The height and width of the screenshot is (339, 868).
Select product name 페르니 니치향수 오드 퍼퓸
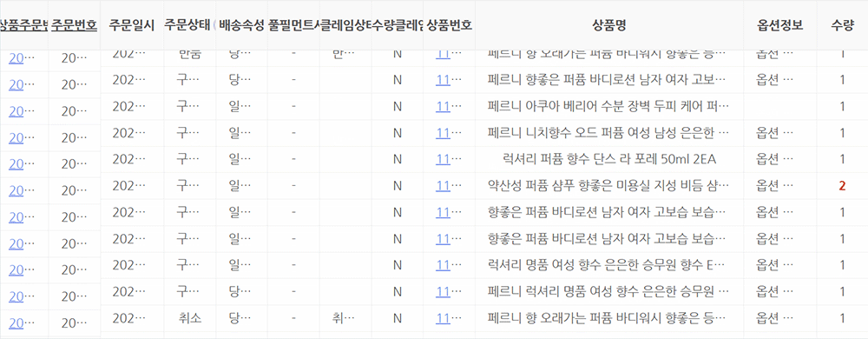coord(608,133)
